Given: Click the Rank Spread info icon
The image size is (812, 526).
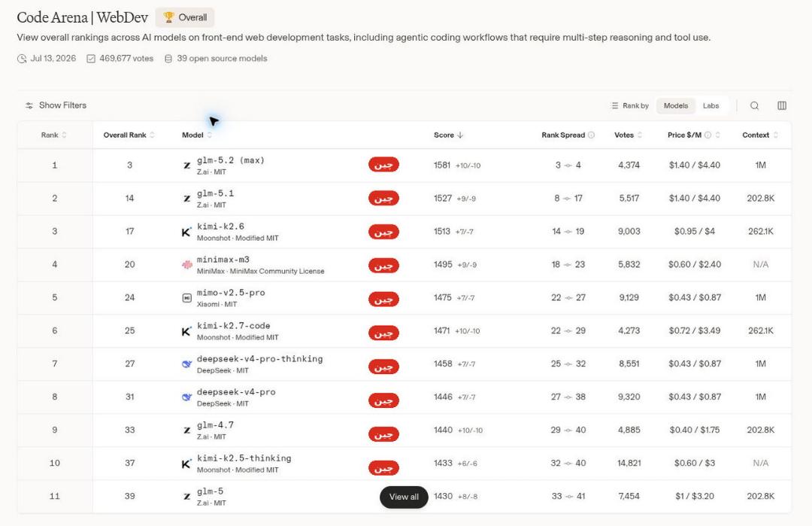Looking at the screenshot, I should (x=592, y=135).
